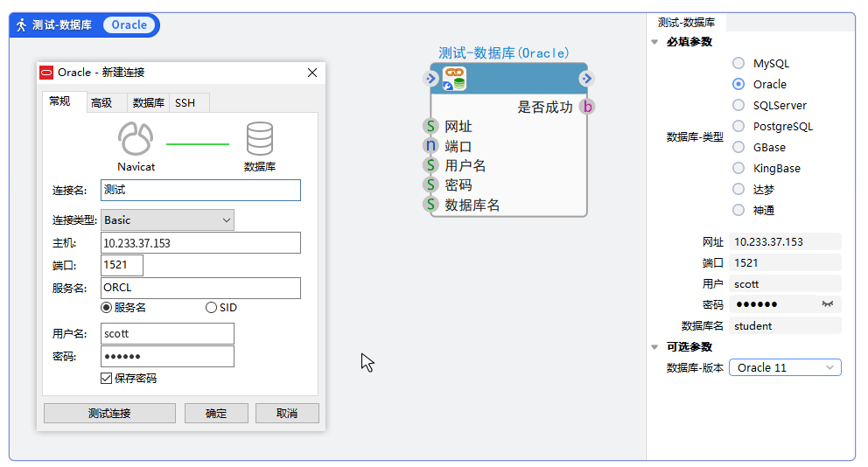The image size is (868, 467).
Task: Click the 主机 input field
Action: (200, 243)
